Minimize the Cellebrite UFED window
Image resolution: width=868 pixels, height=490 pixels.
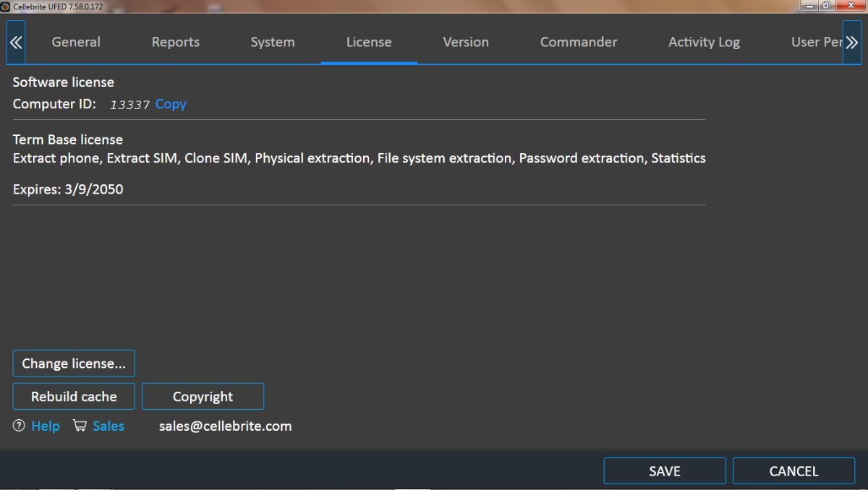click(811, 6)
